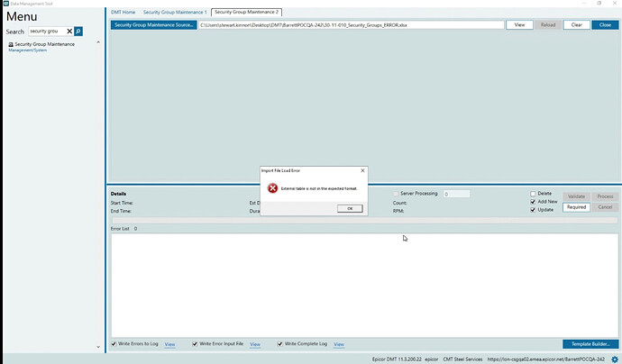
Task: Open Security Group Maintenance menu item
Action: tap(44, 44)
